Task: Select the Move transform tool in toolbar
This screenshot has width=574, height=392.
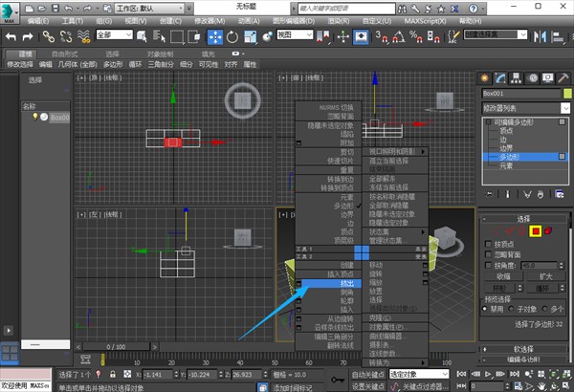Action: (x=214, y=36)
